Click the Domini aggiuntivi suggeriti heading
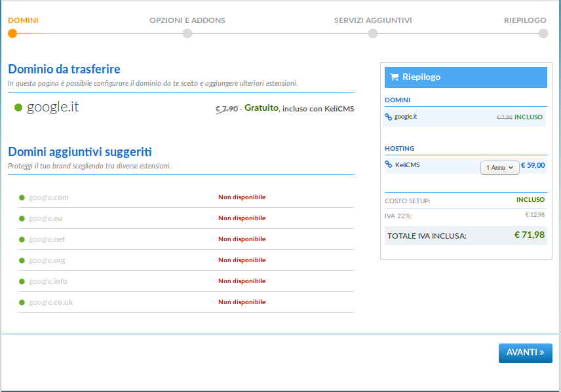 tap(80, 152)
